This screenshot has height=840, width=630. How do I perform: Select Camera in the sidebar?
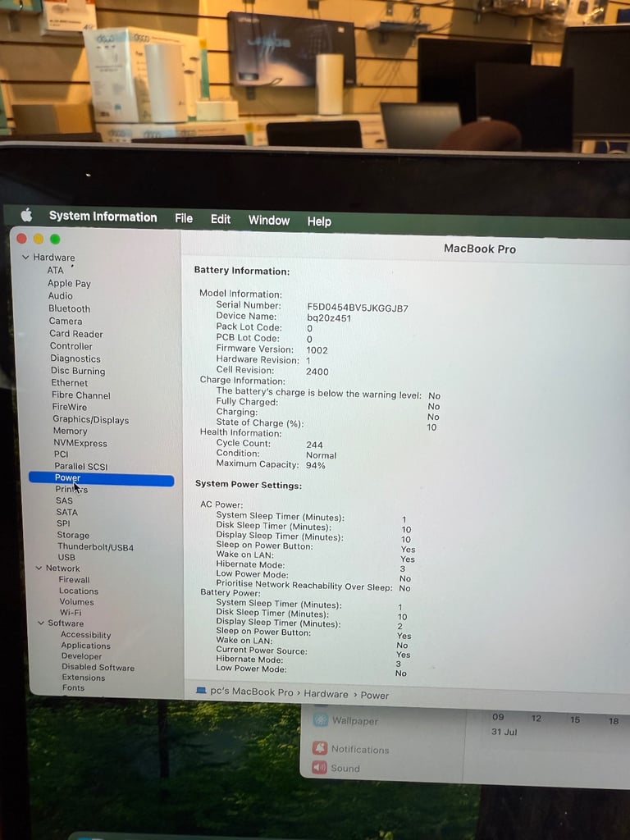[66, 321]
